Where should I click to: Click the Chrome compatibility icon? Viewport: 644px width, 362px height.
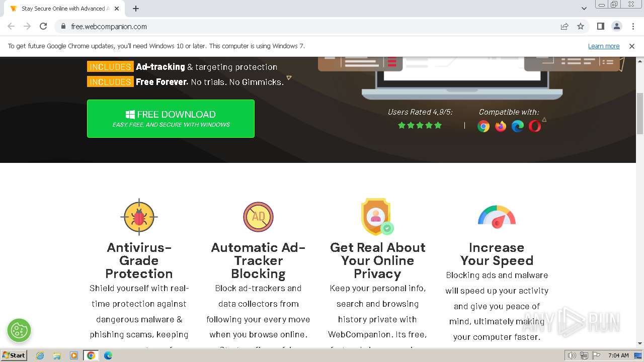point(484,126)
